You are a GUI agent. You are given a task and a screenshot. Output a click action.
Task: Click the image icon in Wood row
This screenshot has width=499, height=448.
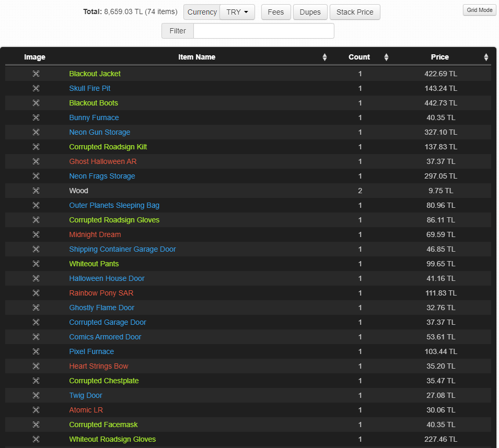click(36, 191)
